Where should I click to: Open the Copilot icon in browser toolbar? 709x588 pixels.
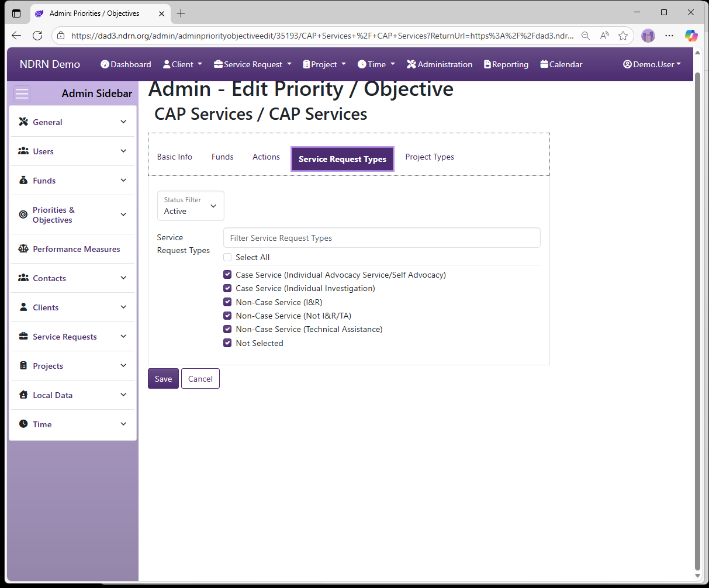click(691, 36)
